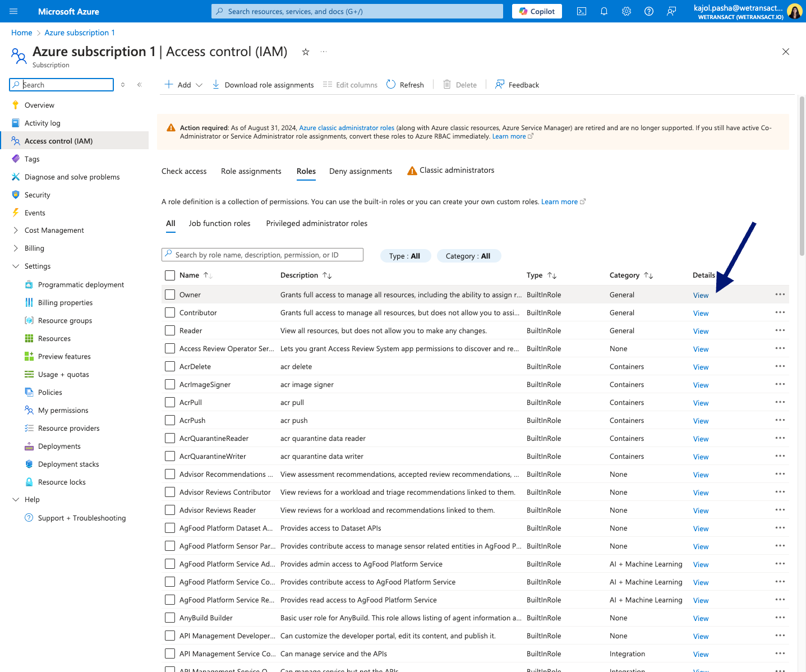Image resolution: width=806 pixels, height=672 pixels.
Task: Go to Azure subscription 1 breadcrumb
Action: 80,33
